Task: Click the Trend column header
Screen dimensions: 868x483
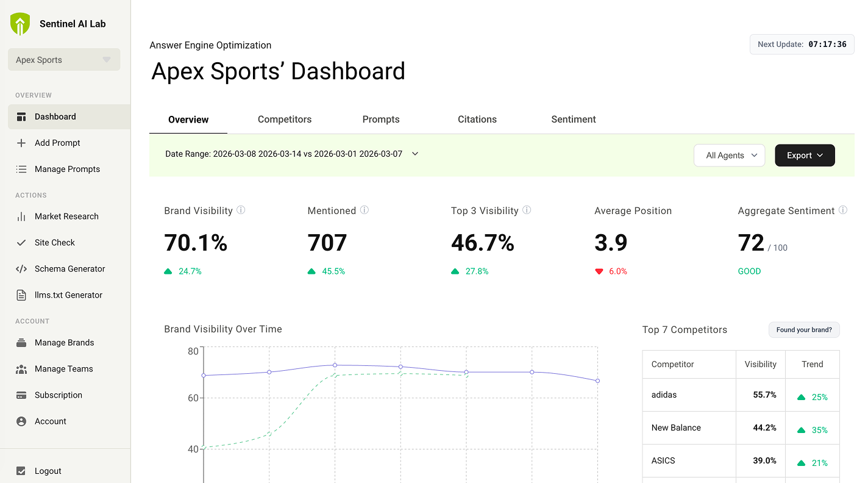Action: pyautogui.click(x=813, y=364)
